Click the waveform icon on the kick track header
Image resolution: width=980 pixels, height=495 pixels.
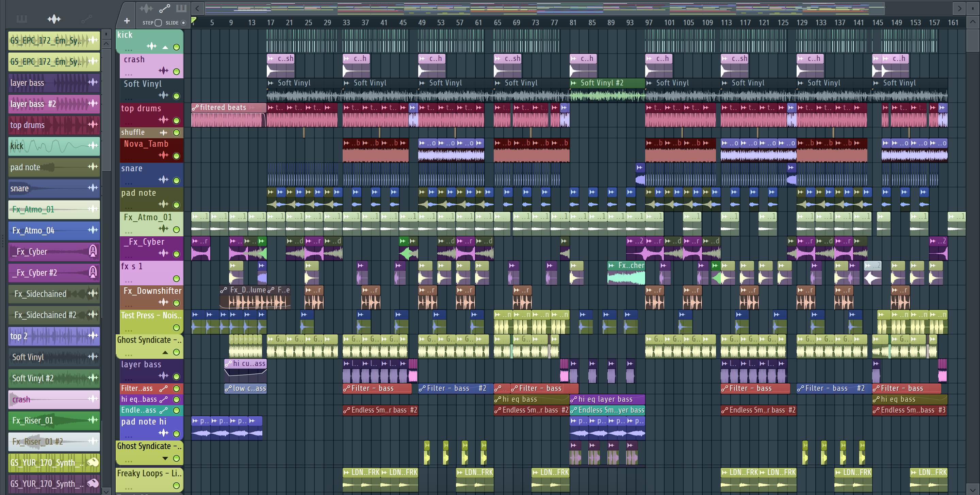[x=151, y=46]
